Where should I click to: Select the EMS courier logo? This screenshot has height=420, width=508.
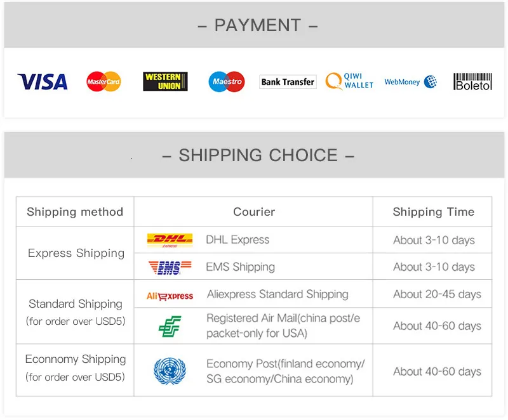point(170,268)
